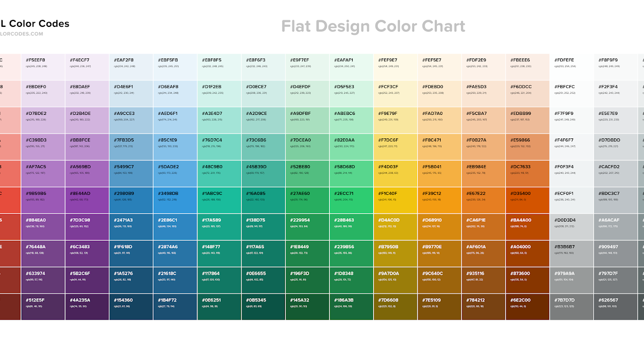Click the #9B59B6 amethyst purple swatch
Viewport: 644px width, 338px height.
point(43,200)
